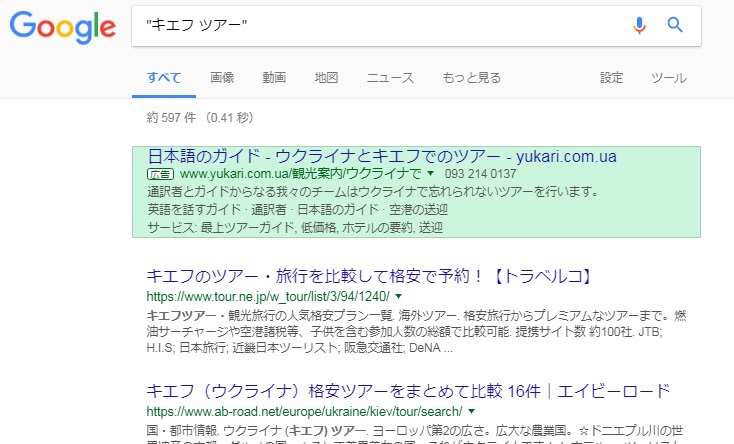This screenshot has height=444, width=734.
Task: Expand the もっと見る menu
Action: click(x=471, y=78)
